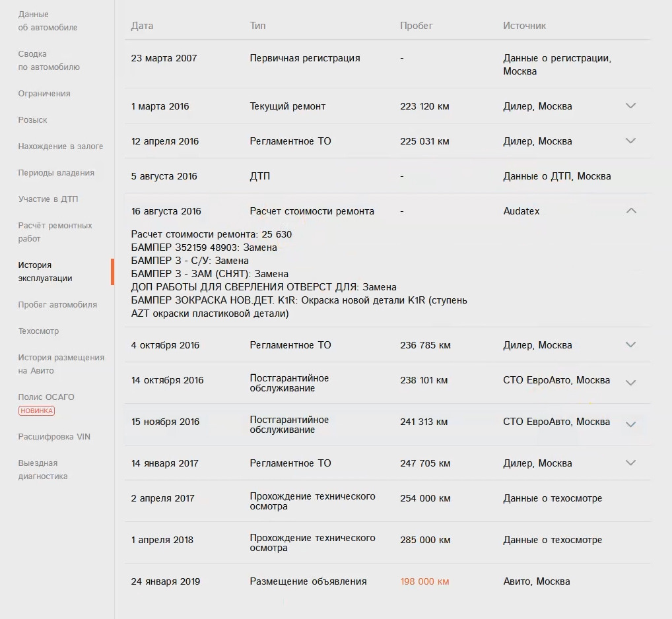Open Нахождение в залоге section
This screenshot has height=619, width=672.
tap(61, 147)
